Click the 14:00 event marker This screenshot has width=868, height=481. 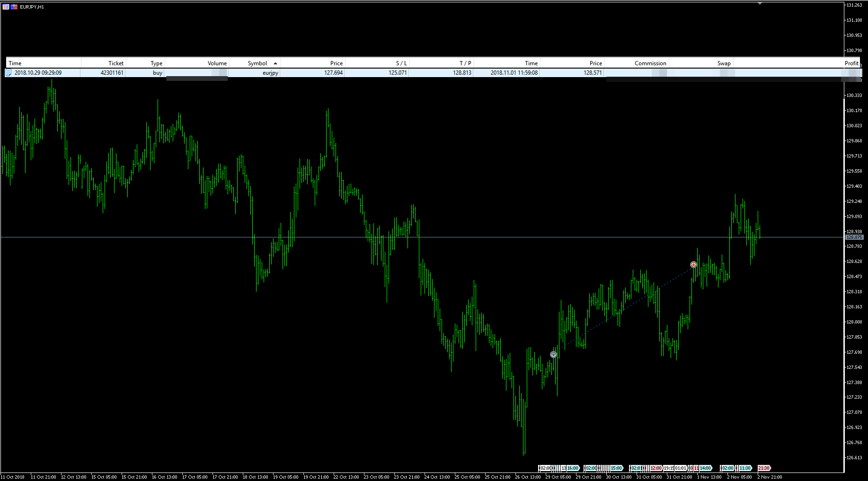click(705, 468)
